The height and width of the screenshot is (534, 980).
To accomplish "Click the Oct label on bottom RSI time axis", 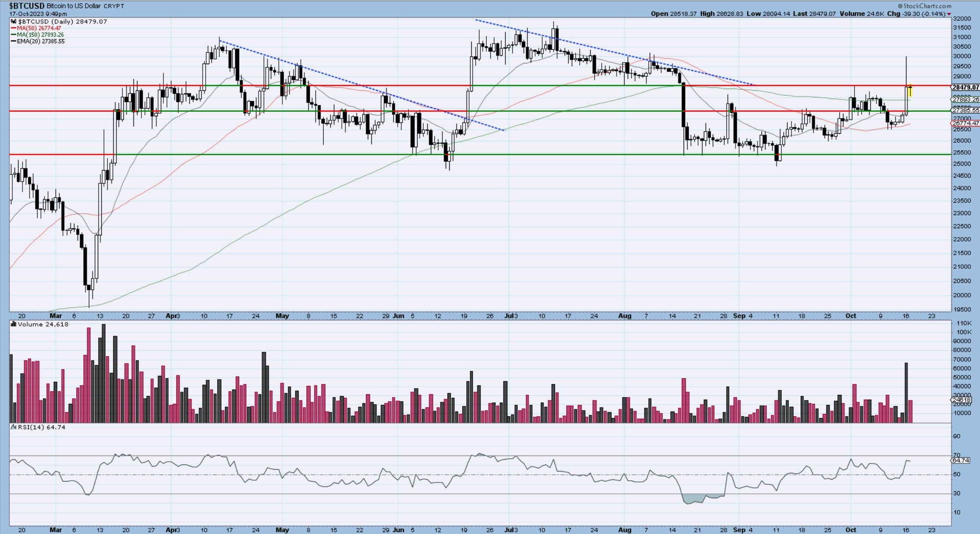I will [x=851, y=530].
